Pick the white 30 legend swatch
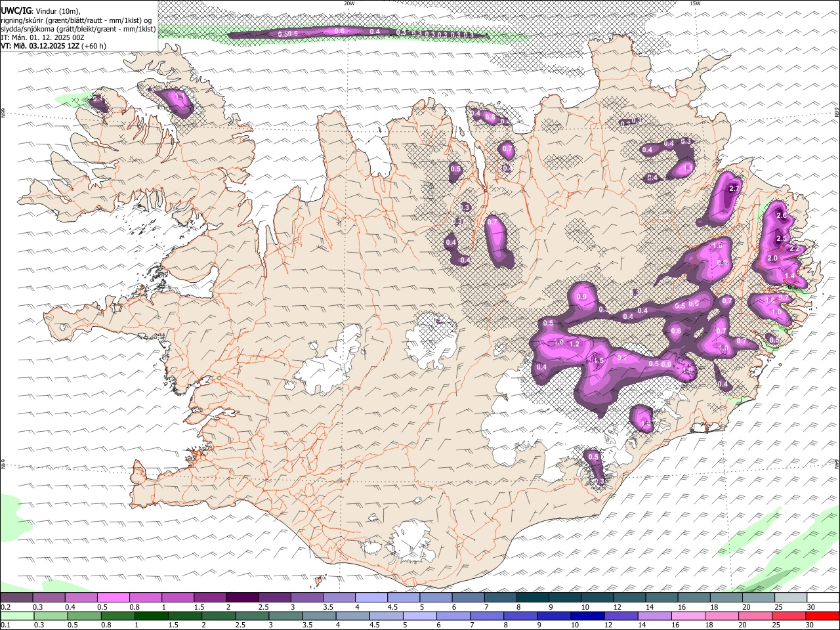 (823, 597)
